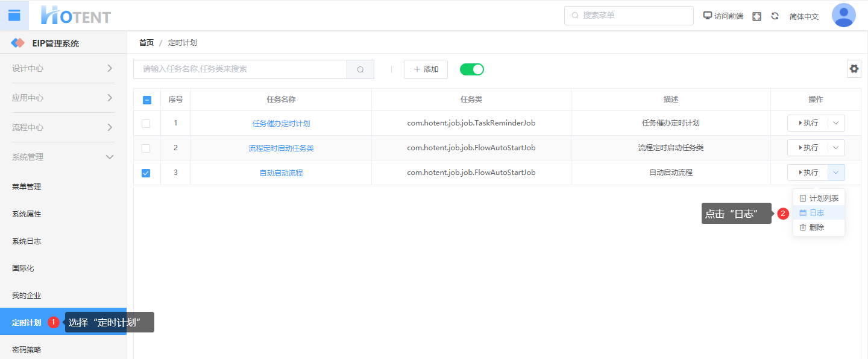Uncheck the checkbox for row 3 自动启动流程
The width and height of the screenshot is (868, 359).
point(146,173)
